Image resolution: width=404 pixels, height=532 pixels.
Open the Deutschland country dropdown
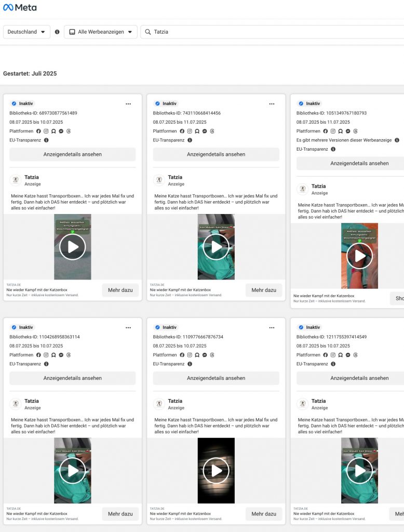coord(26,32)
